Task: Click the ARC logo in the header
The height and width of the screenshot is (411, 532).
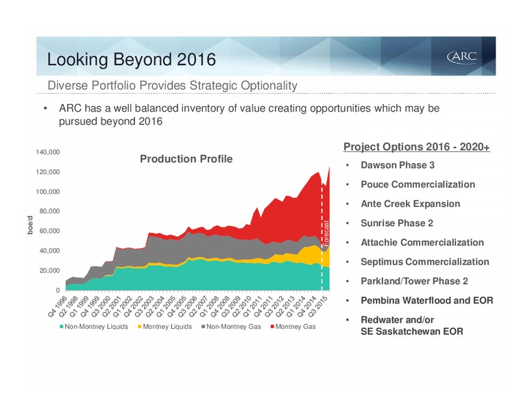Action: pos(462,57)
